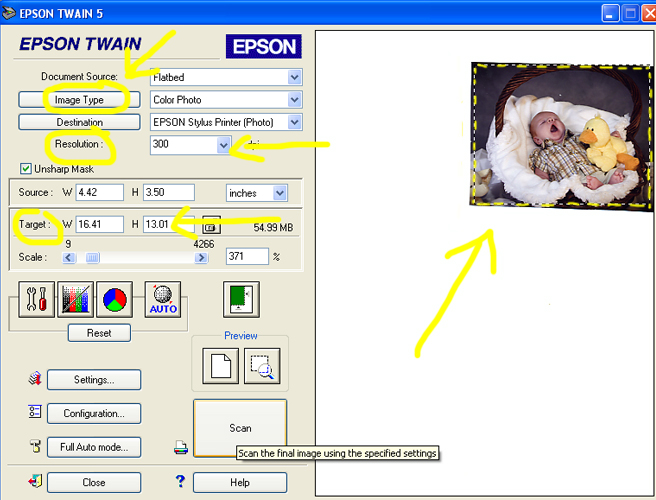Click the blue question mark help icon
Screen dimensions: 656x500
(180, 481)
